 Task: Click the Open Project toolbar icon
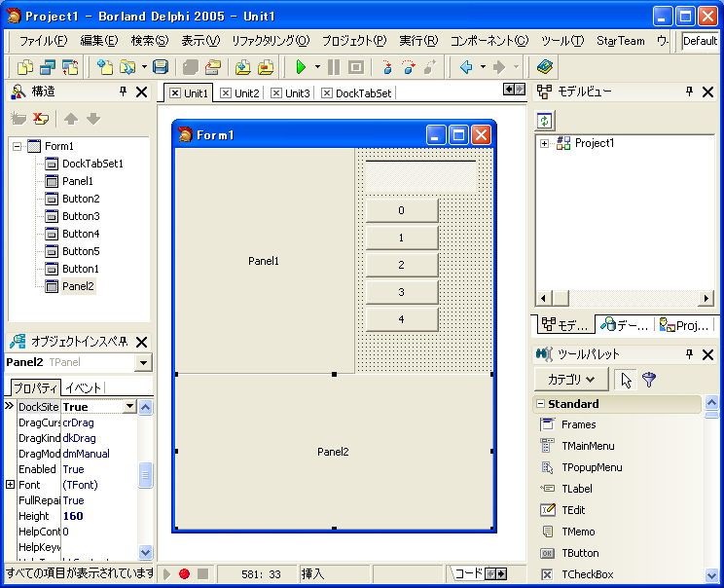pos(212,67)
